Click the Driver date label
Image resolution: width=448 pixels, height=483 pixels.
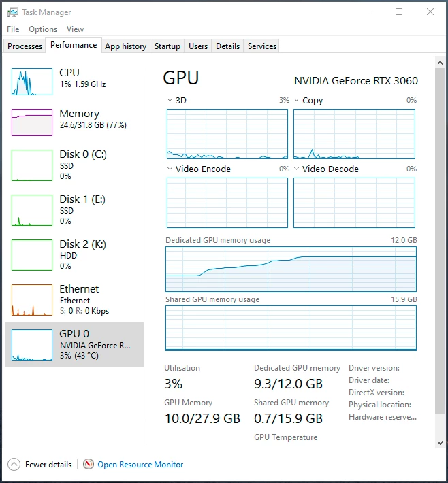[369, 380]
